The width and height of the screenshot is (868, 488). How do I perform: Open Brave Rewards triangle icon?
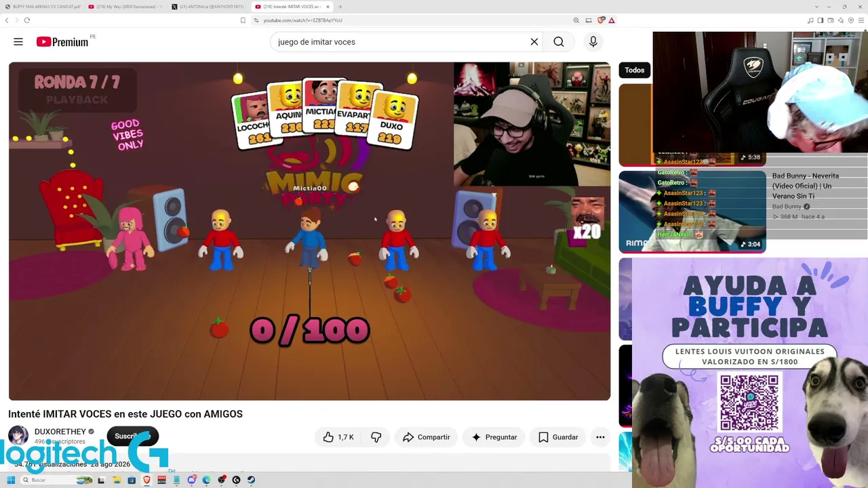(x=611, y=20)
